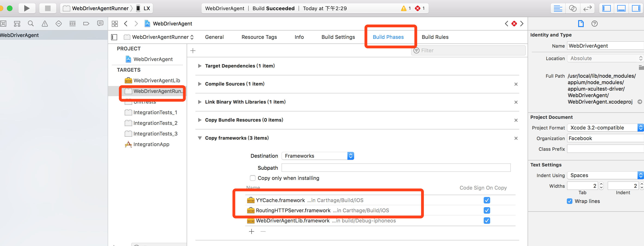Uncheck Code Sign On Copy for YYCache.framework

coord(486,200)
